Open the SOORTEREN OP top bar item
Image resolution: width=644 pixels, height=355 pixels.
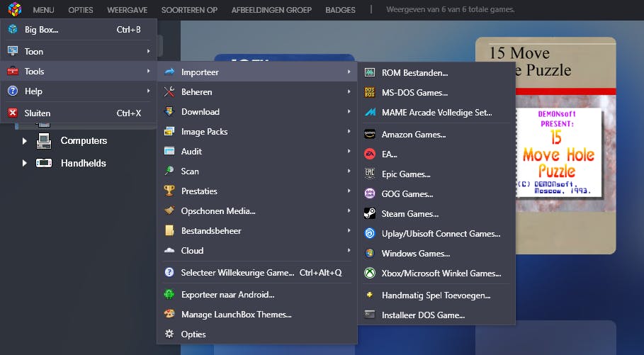point(189,10)
